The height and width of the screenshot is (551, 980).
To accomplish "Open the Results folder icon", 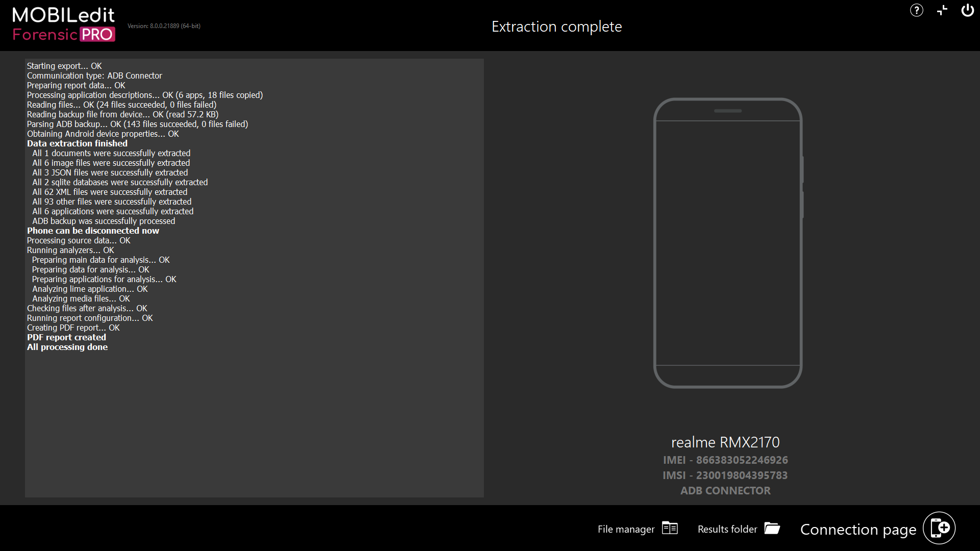I will tap(772, 528).
